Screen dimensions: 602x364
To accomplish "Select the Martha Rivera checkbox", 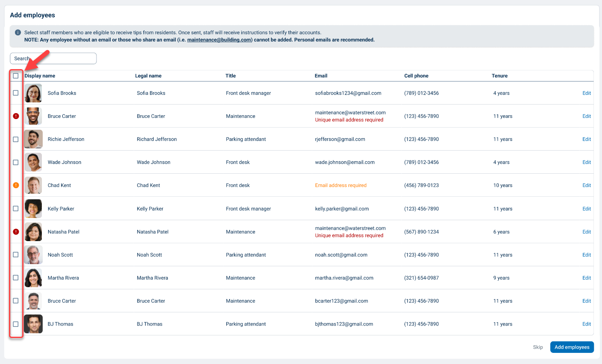I will pos(16,278).
